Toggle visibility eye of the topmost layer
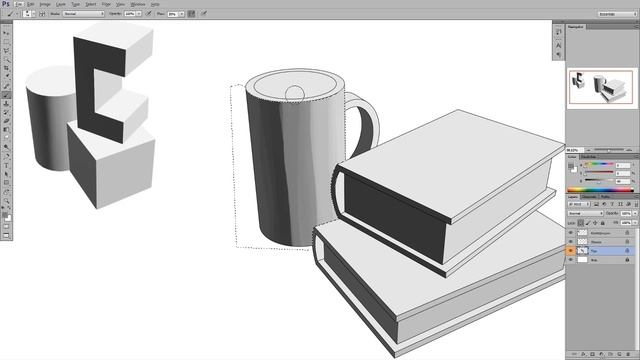 (571, 233)
